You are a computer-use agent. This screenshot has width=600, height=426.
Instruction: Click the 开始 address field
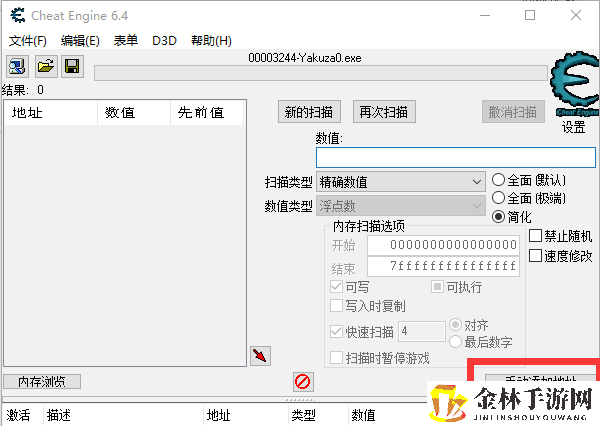pos(443,245)
